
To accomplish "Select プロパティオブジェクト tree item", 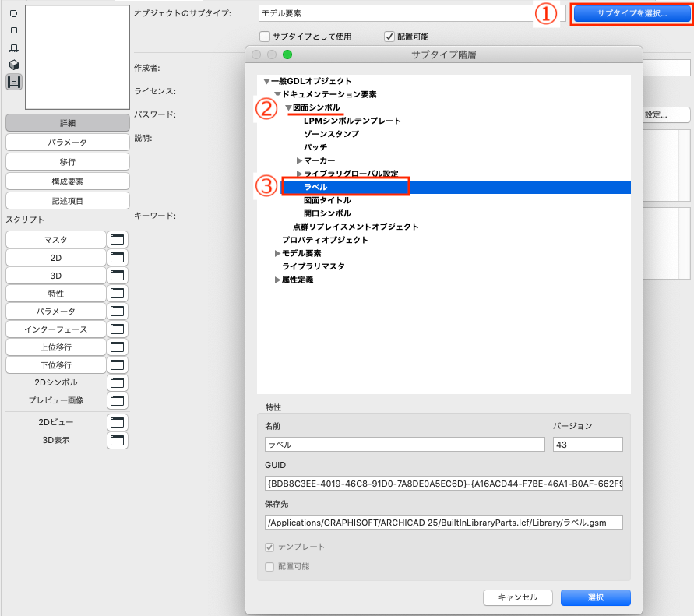I will (x=325, y=240).
